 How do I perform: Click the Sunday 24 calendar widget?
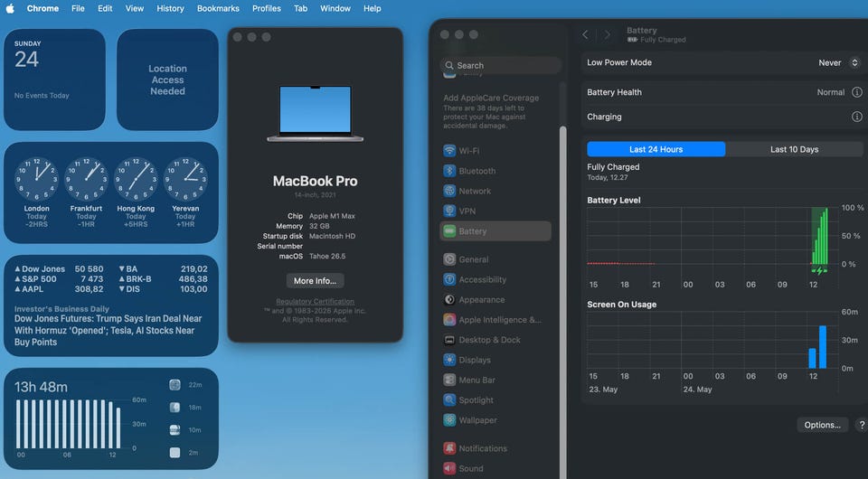[55, 80]
